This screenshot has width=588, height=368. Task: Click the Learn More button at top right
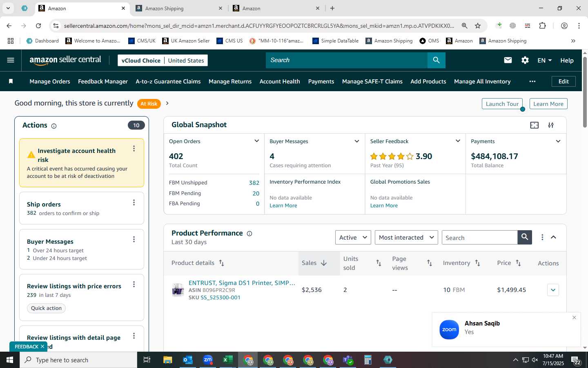548,104
